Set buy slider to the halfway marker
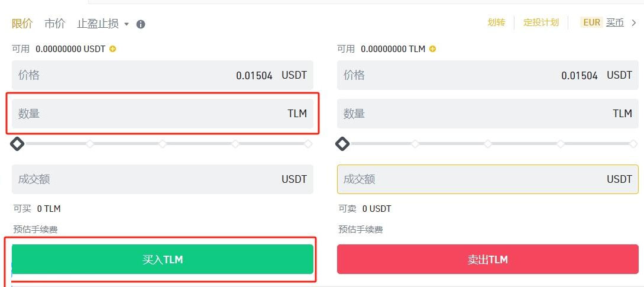The width and height of the screenshot is (644, 287). click(x=163, y=144)
